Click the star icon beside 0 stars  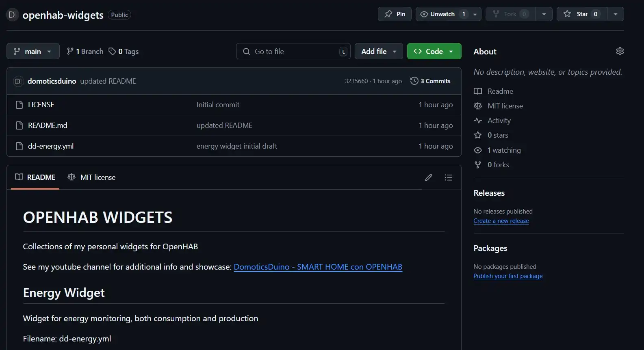478,135
